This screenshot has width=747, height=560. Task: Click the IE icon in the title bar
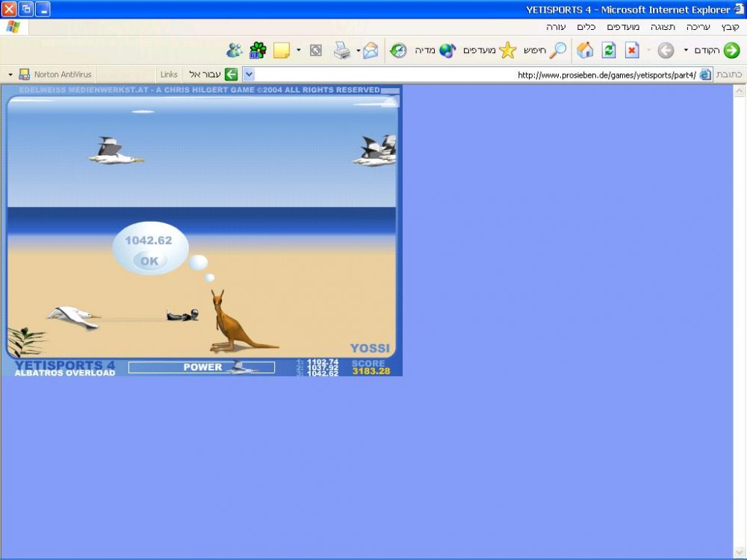739,9
